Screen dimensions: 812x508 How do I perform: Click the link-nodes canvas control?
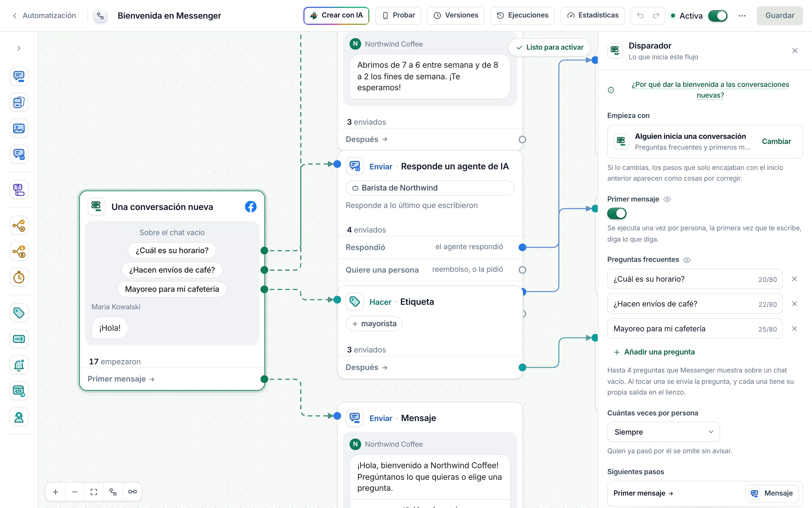point(132,492)
